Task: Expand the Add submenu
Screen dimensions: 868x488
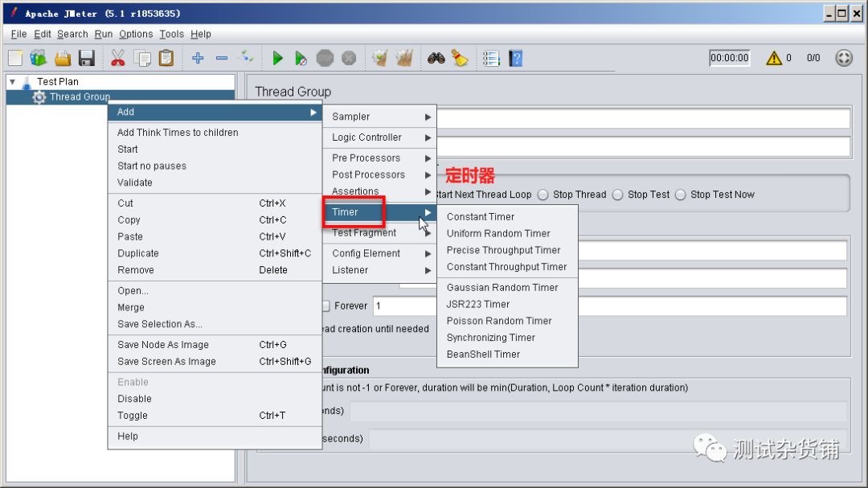Action: [x=215, y=112]
